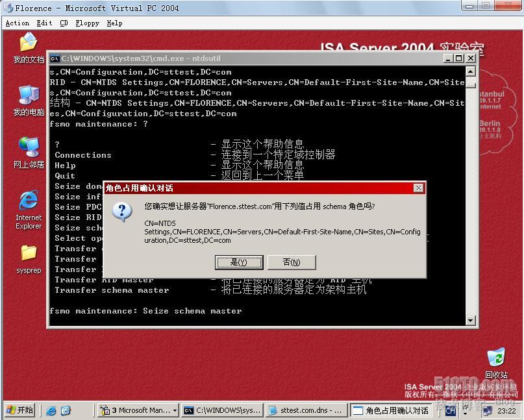Click the clock showing 23:22
The image size is (524, 420).
[x=506, y=411]
